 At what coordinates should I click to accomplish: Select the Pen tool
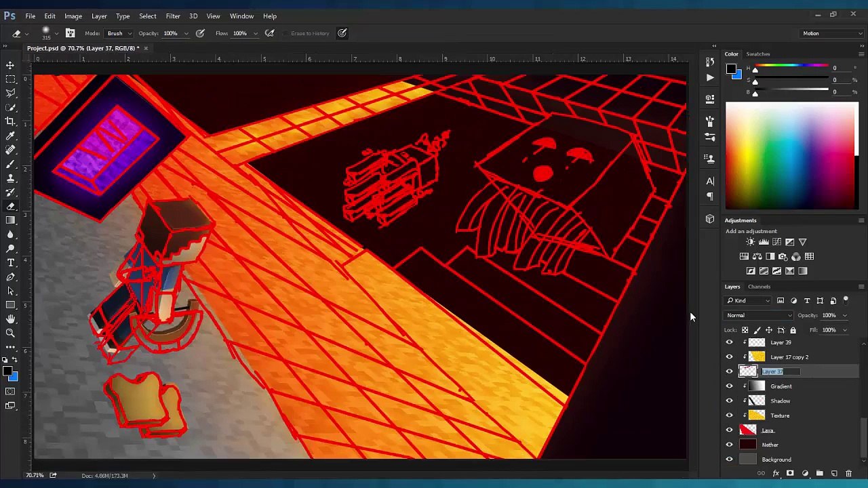10,277
